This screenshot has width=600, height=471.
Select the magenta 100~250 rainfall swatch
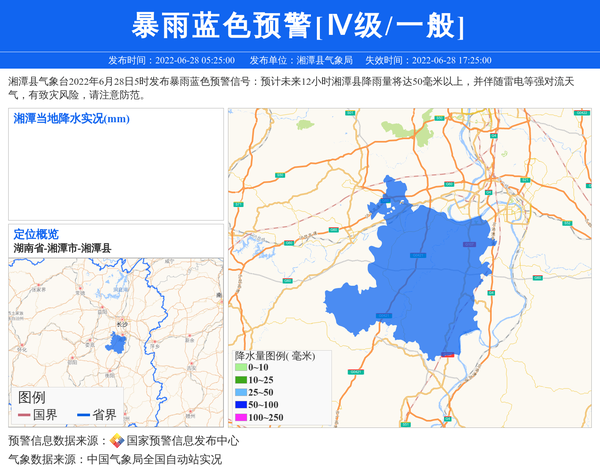click(x=240, y=417)
